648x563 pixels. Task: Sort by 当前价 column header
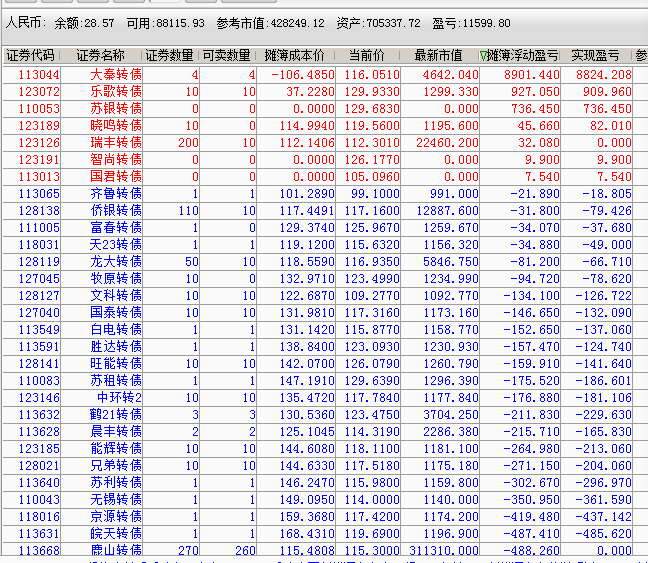click(367, 55)
